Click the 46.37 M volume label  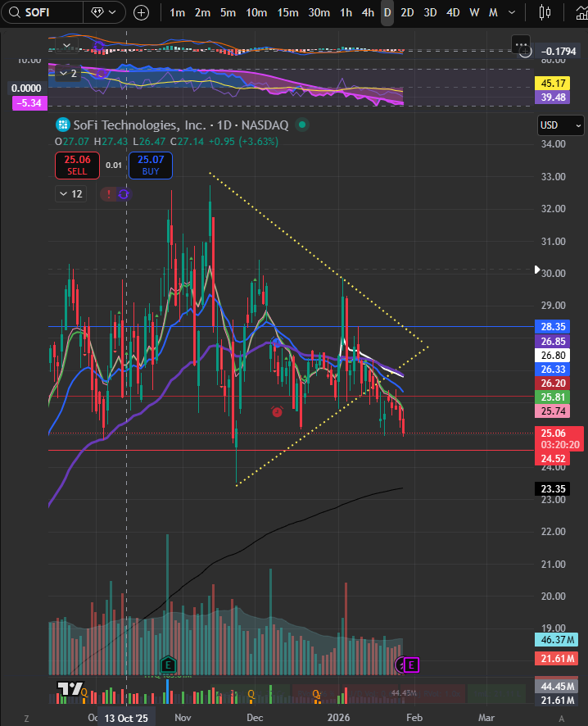click(x=557, y=639)
